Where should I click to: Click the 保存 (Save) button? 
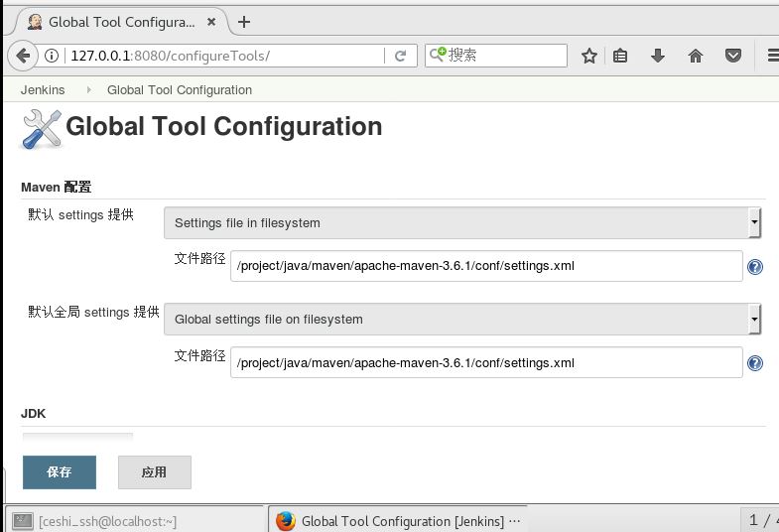click(60, 472)
